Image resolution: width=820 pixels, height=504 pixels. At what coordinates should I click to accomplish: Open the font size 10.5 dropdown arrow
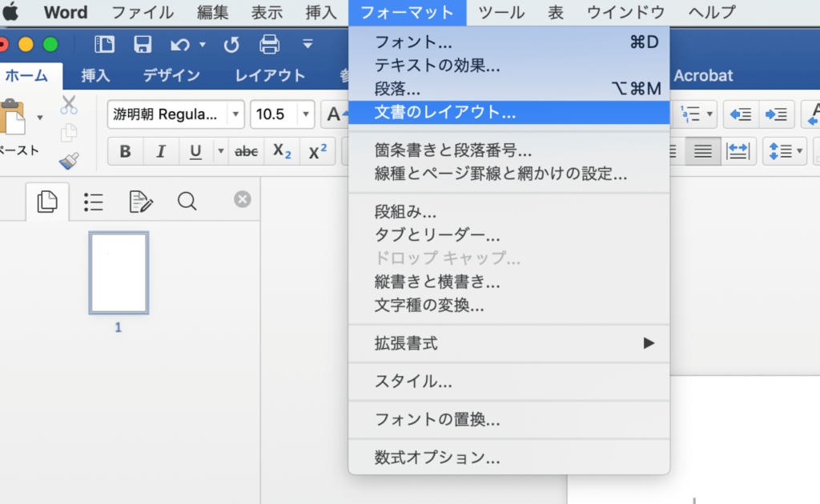(x=306, y=114)
